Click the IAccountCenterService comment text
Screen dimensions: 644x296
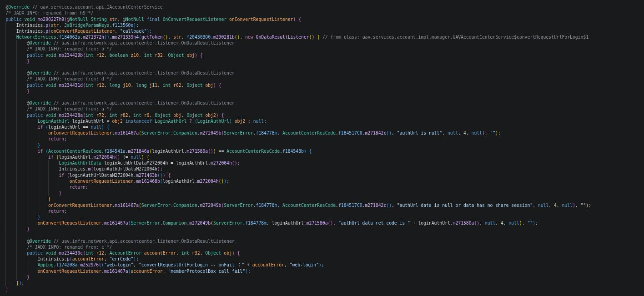pyautogui.click(x=101, y=7)
